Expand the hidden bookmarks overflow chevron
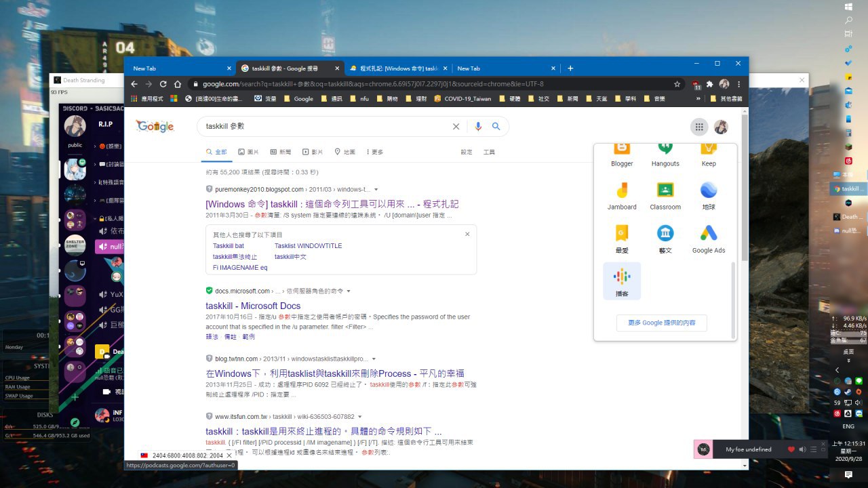The height and width of the screenshot is (488, 868). click(698, 99)
